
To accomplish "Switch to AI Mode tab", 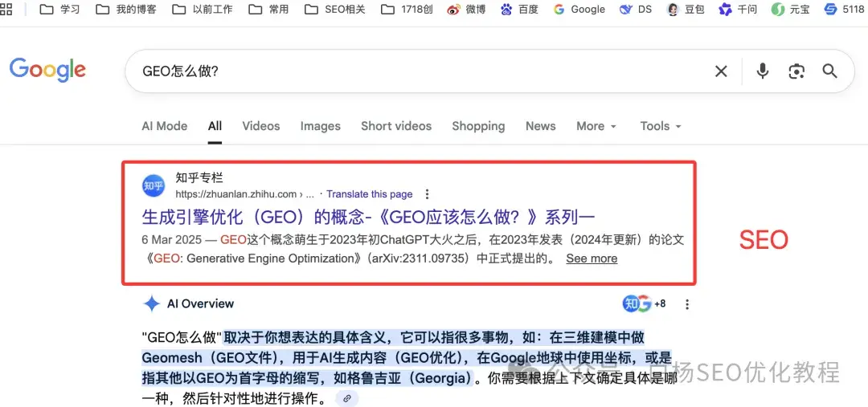I will tap(165, 126).
